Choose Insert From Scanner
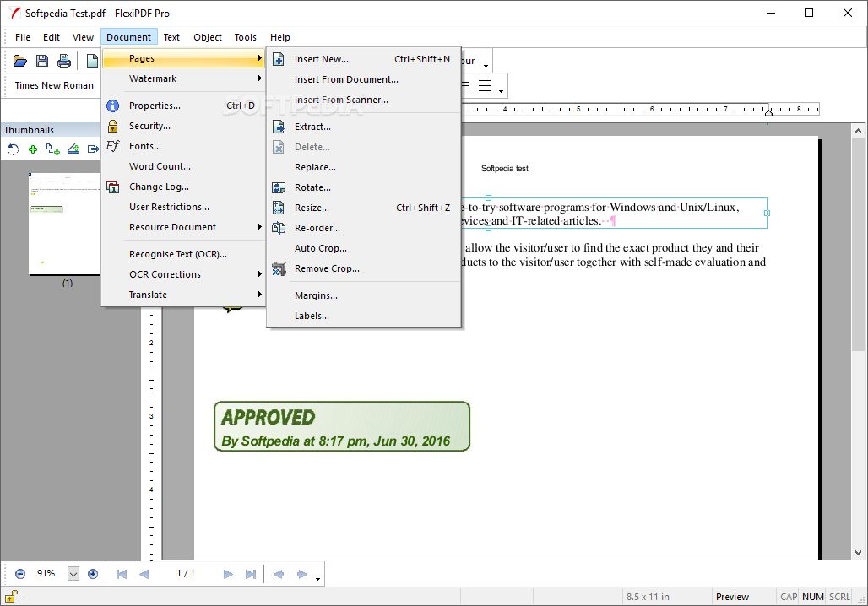This screenshot has width=868, height=606. (364, 100)
